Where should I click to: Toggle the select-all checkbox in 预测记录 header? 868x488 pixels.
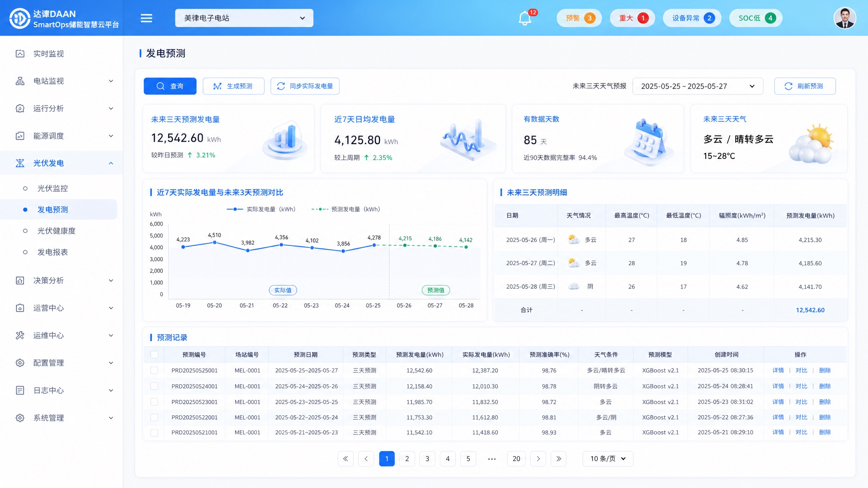tap(154, 355)
